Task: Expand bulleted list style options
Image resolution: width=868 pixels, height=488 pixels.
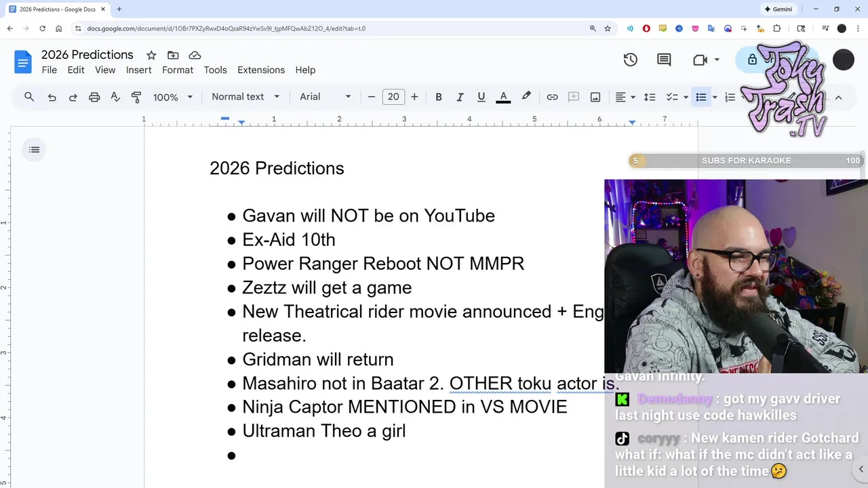Action: click(715, 97)
